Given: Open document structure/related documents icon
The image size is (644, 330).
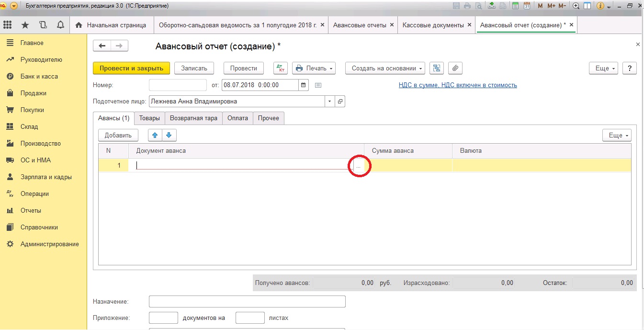Looking at the screenshot, I should (x=437, y=68).
